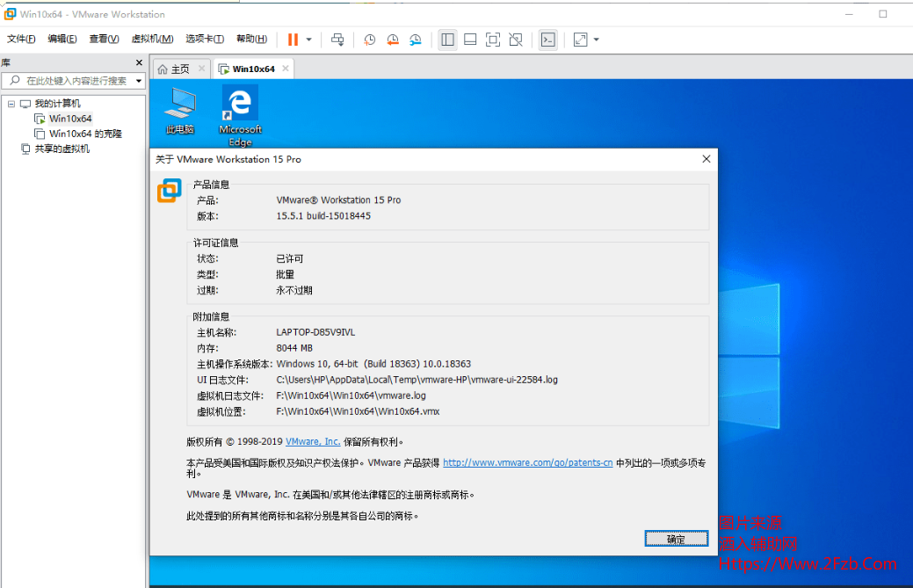The height and width of the screenshot is (588, 913).
Task: Open the vmware.com patents-cn link
Action: pos(527,463)
